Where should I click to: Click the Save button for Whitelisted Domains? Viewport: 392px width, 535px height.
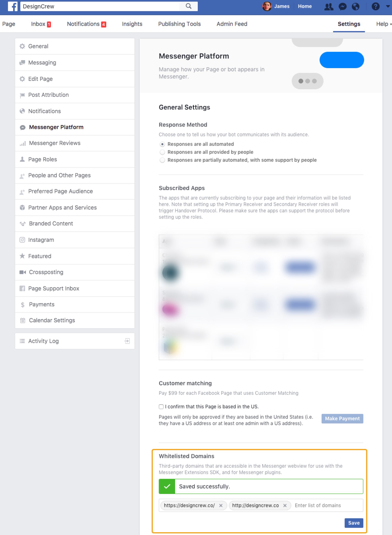354,523
